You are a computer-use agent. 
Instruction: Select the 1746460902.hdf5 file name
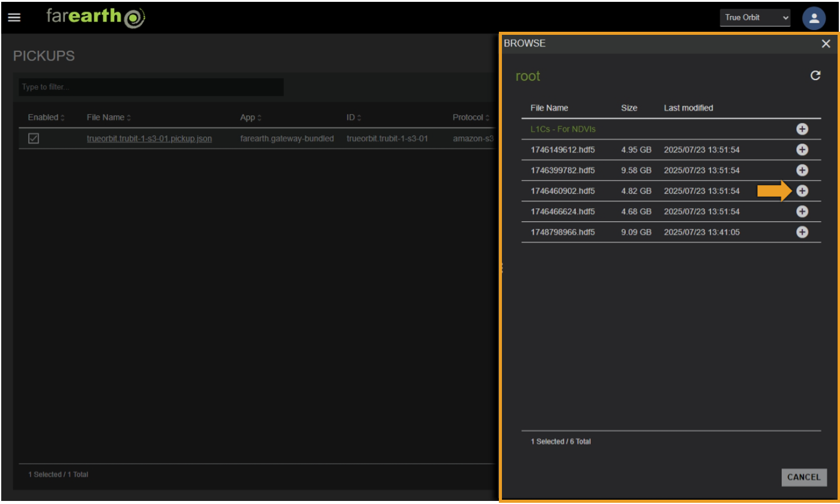(x=562, y=191)
